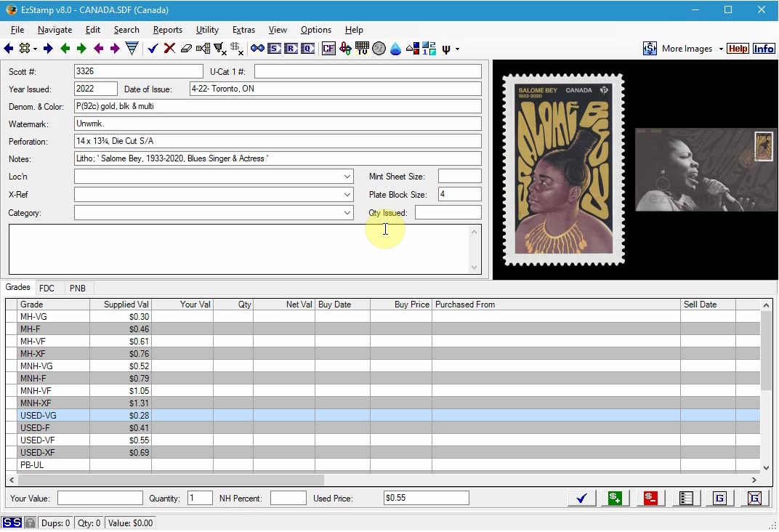Click the dollar sign with X icon
Viewport: 779px width, 532px height.
pos(236,49)
